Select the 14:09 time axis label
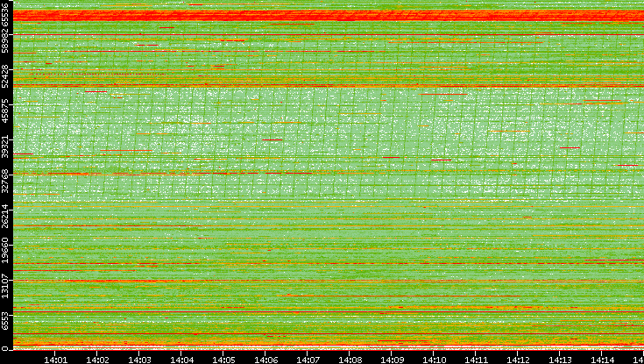Viewport: 644px width, 364px height. 392,360
